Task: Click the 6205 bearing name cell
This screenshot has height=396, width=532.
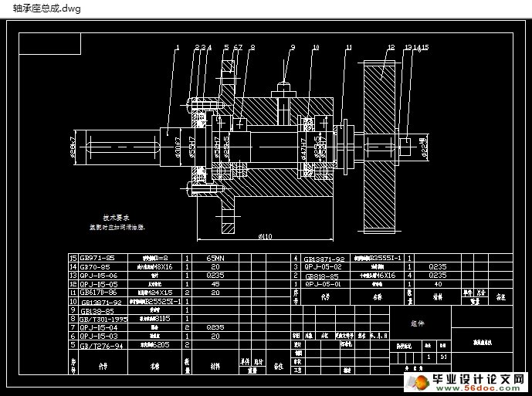Action: pyautogui.click(x=154, y=345)
